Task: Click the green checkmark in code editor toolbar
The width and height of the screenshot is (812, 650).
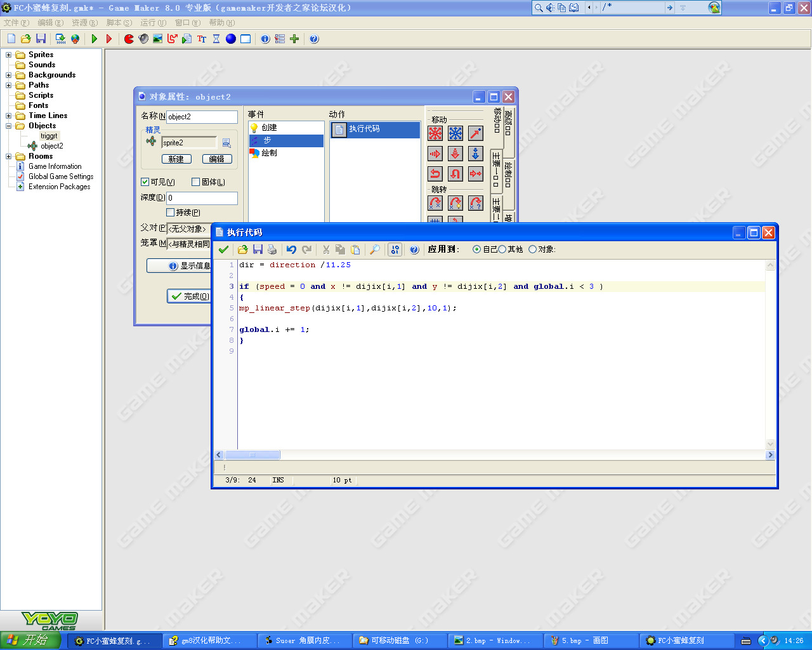Action: [223, 249]
